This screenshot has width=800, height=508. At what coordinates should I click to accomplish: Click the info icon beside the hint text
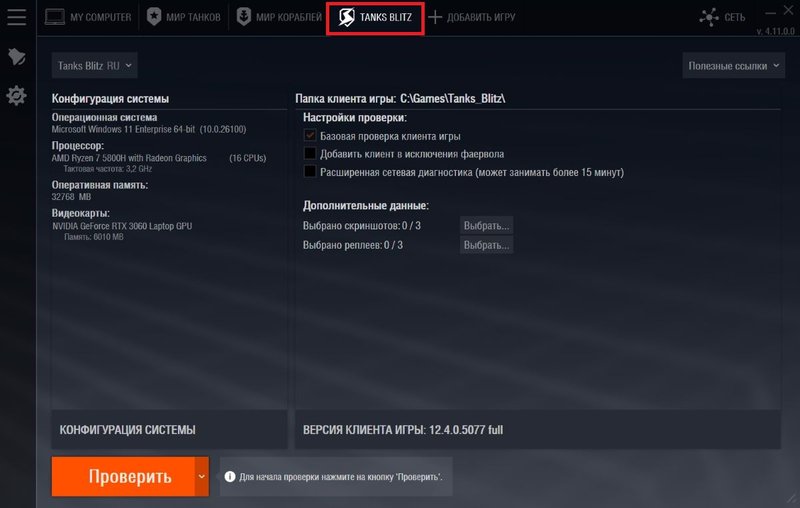[x=228, y=477]
